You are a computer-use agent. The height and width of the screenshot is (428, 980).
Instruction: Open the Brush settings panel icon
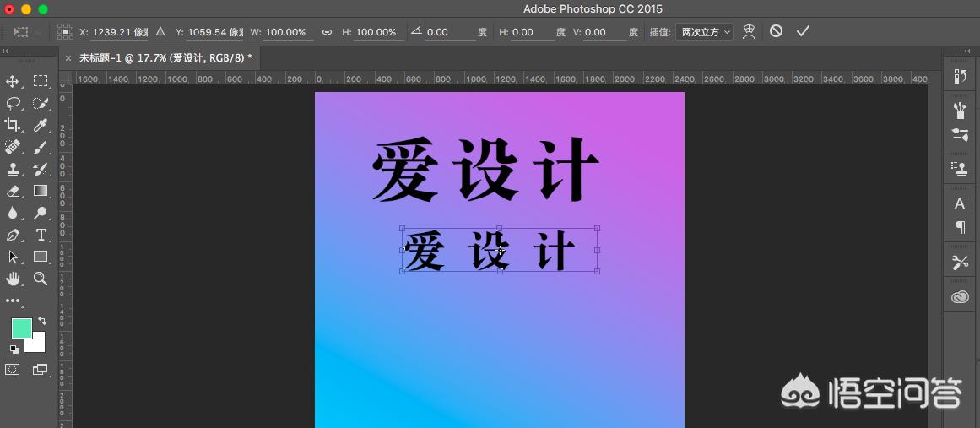(960, 134)
